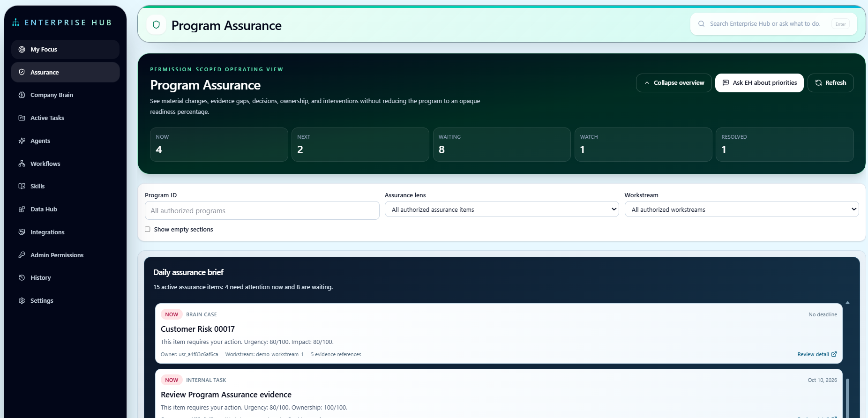This screenshot has width=868, height=418.
Task: Click the 5 evidence references text
Action: (x=336, y=354)
